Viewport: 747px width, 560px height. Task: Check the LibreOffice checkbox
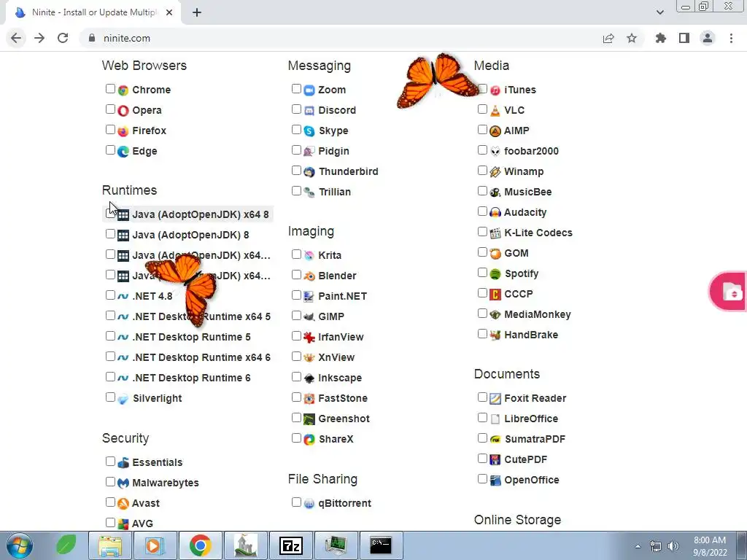pyautogui.click(x=483, y=418)
